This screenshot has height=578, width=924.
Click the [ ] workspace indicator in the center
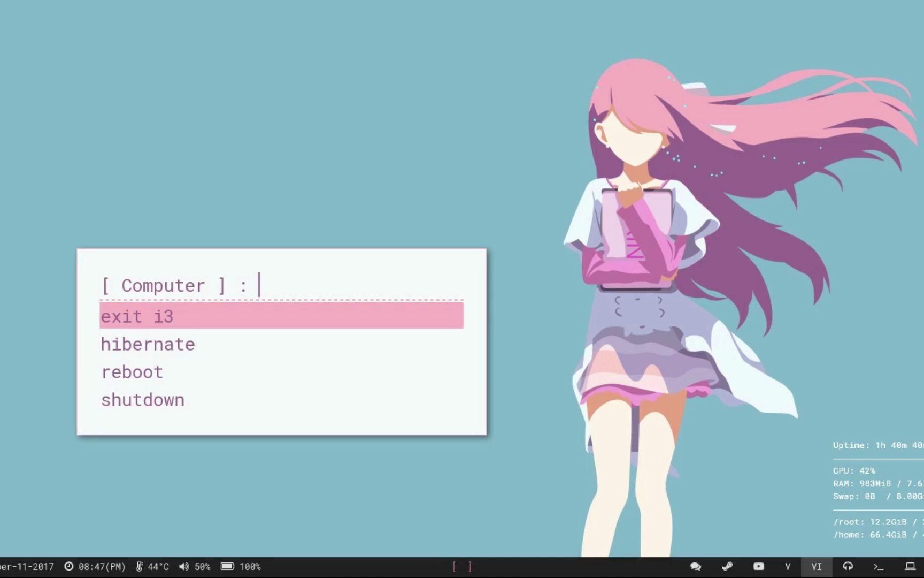461,567
